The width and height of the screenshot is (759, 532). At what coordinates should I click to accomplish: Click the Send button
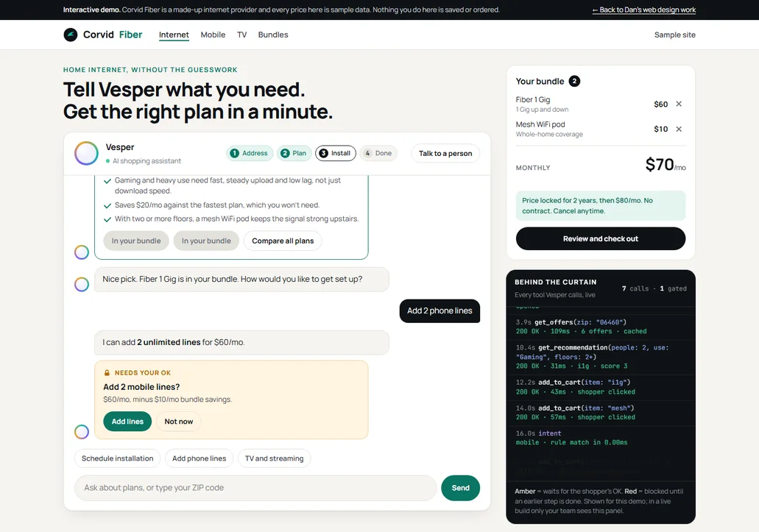coord(460,488)
